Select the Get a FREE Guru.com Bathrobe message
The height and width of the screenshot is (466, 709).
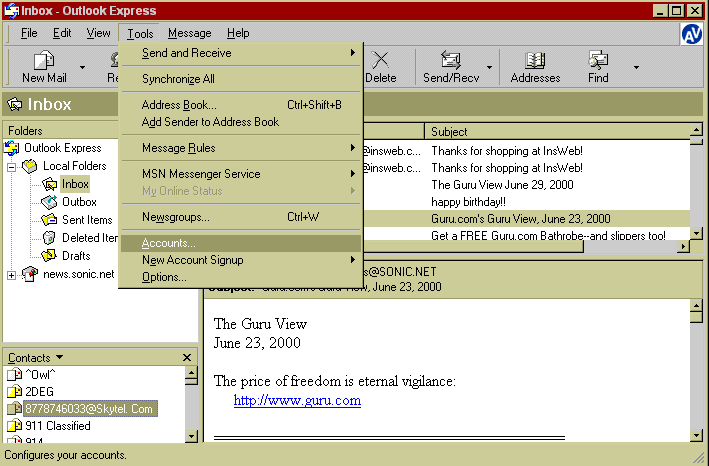pyautogui.click(x=548, y=235)
